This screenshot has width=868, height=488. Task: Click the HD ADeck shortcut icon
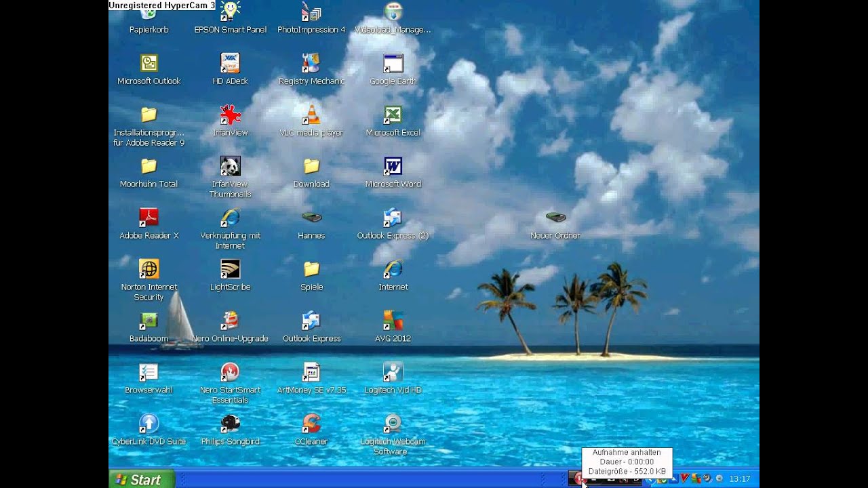point(230,63)
